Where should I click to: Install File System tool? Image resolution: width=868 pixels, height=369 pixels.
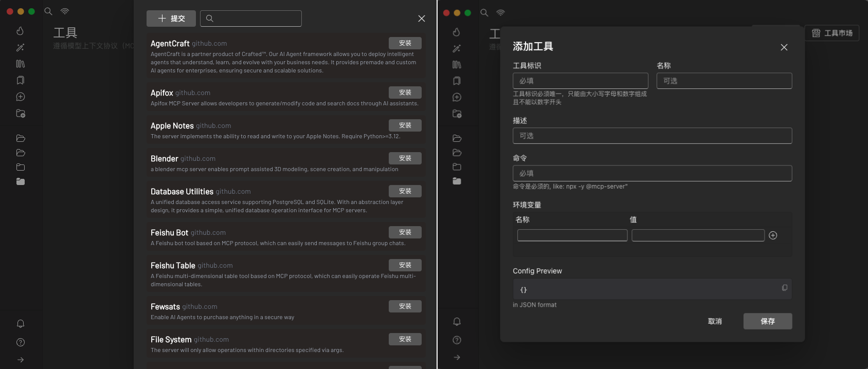tap(405, 339)
